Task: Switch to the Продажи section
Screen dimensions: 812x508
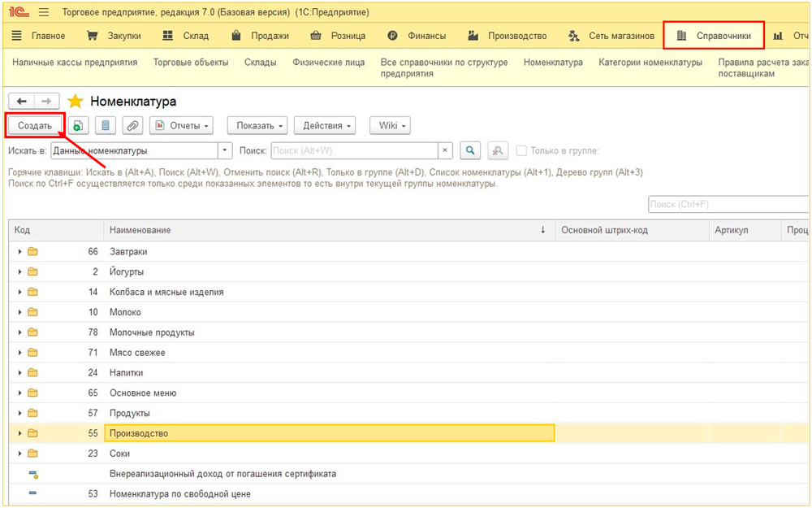Action: [x=260, y=36]
